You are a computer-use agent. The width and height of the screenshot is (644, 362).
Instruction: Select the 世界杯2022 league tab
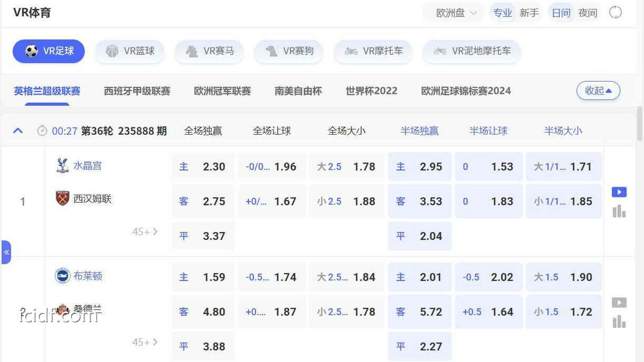pyautogui.click(x=372, y=91)
